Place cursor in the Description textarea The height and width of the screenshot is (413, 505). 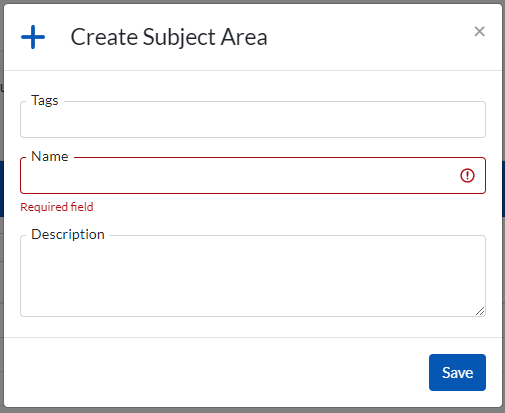(253, 276)
